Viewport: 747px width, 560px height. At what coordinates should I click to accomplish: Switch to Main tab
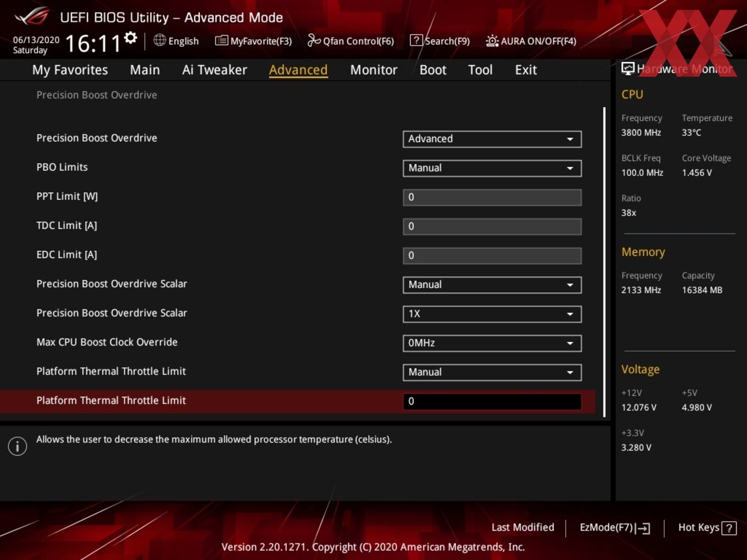pyautogui.click(x=145, y=70)
